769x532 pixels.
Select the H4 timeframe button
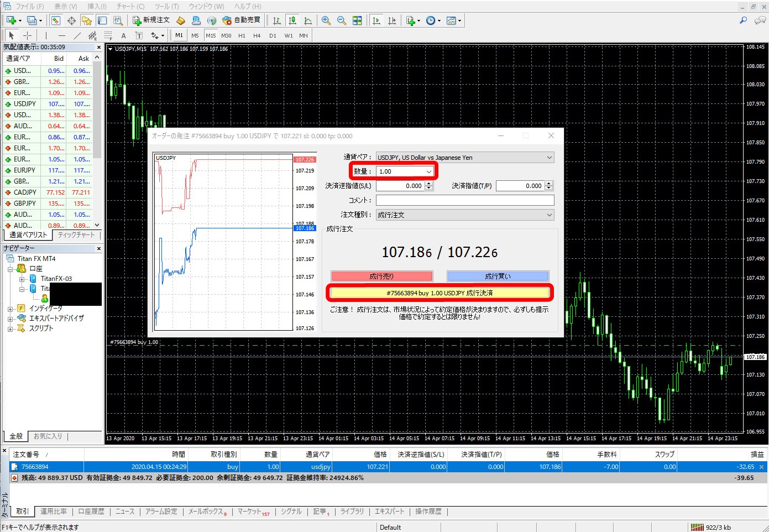click(x=257, y=35)
